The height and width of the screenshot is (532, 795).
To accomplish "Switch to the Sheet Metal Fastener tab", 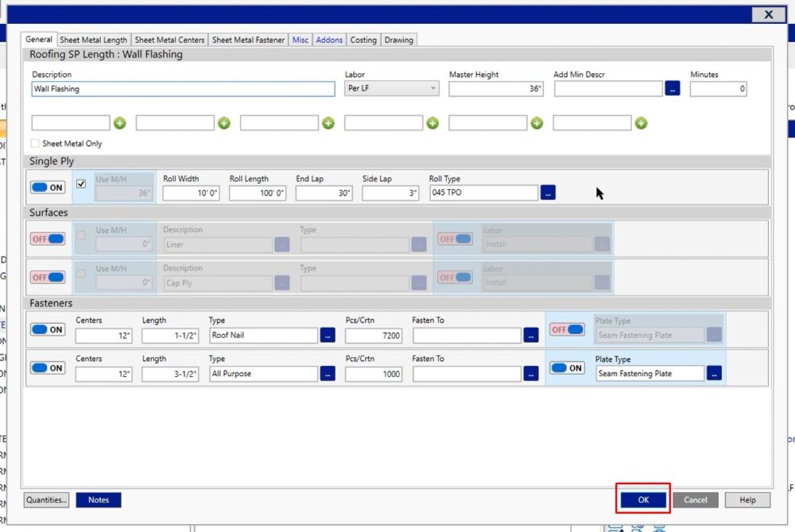I will tap(248, 40).
